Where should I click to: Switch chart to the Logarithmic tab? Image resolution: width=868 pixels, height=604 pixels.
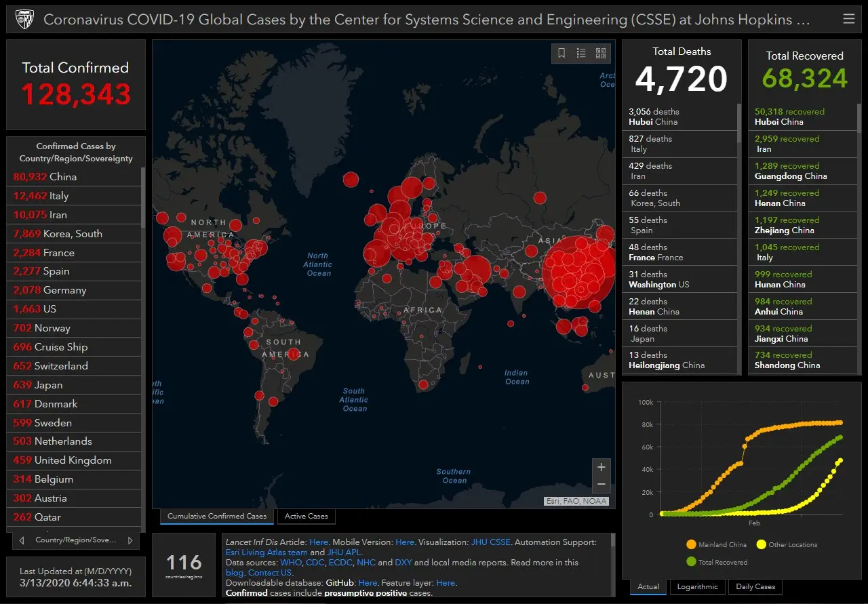click(x=697, y=587)
